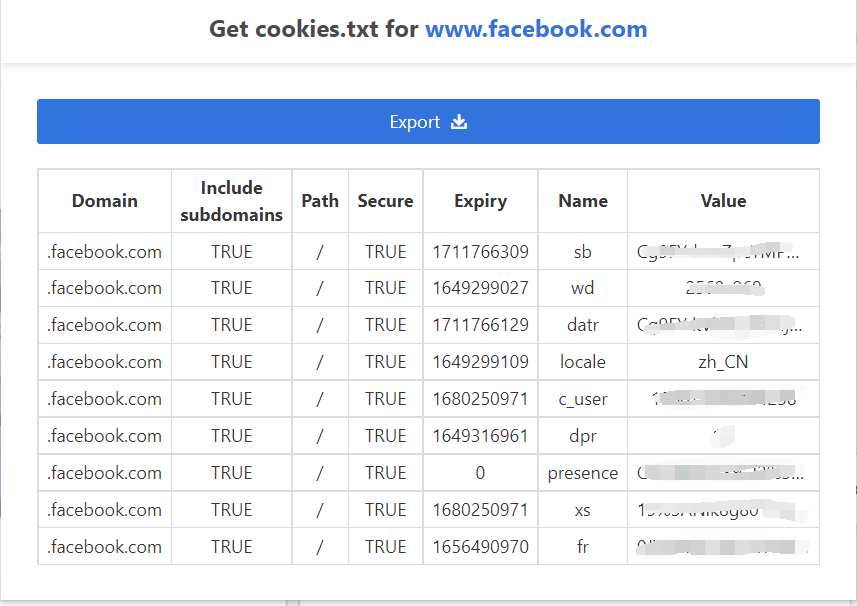The width and height of the screenshot is (857, 606).
Task: Select the zh_CN locale value cell
Action: [x=723, y=362]
